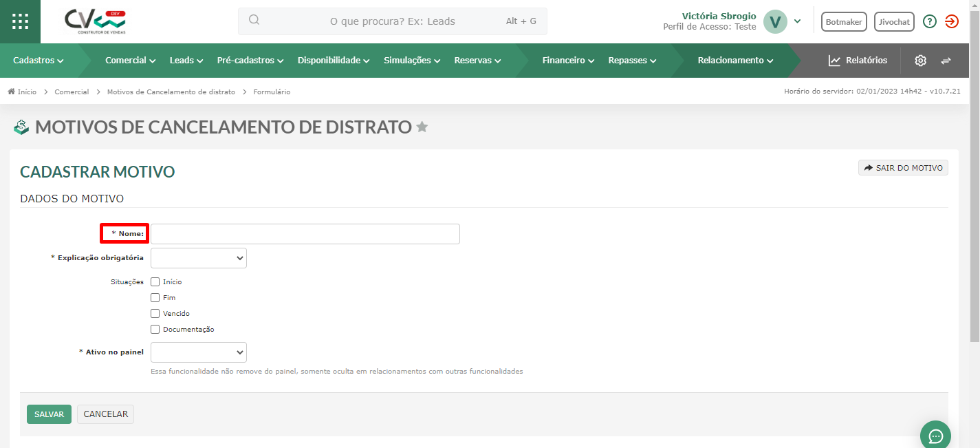Expand the Cadastros menu
Screen dimensions: 980x448
pos(39,61)
